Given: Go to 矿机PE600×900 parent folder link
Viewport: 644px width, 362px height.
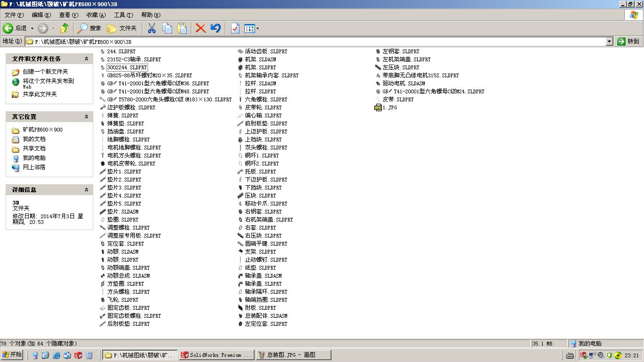Looking at the screenshot, I should (x=42, y=130).
